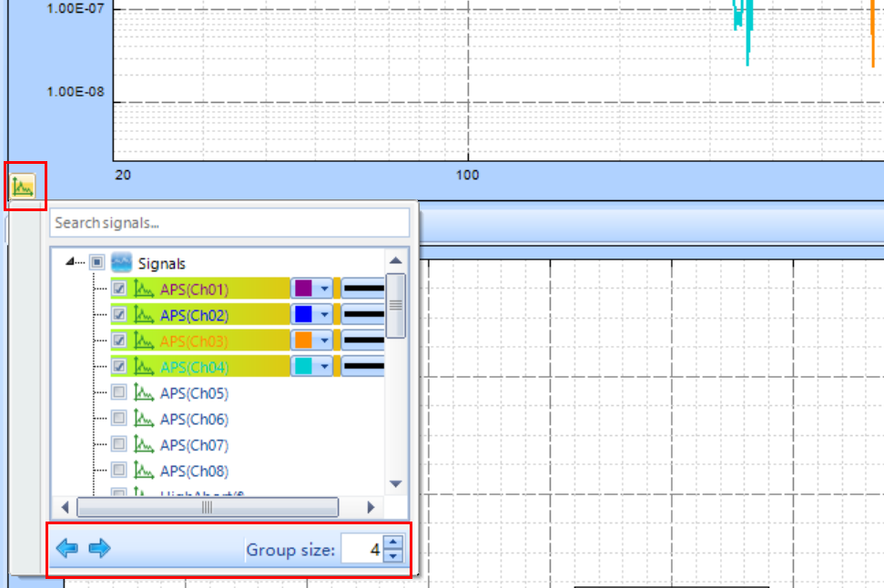Click inside the Search signals field
Screen dimensions: 884x588
point(228,222)
